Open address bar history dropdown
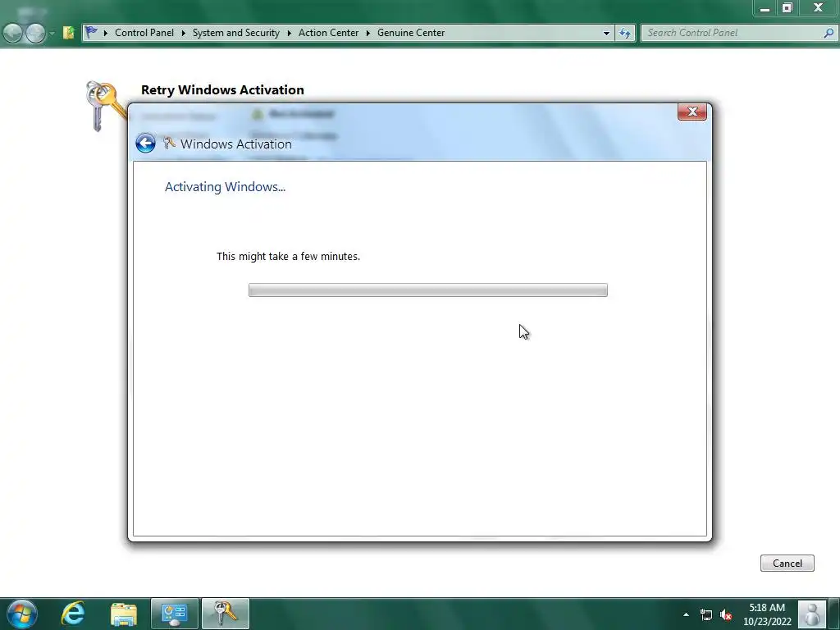The image size is (840, 630). click(606, 33)
